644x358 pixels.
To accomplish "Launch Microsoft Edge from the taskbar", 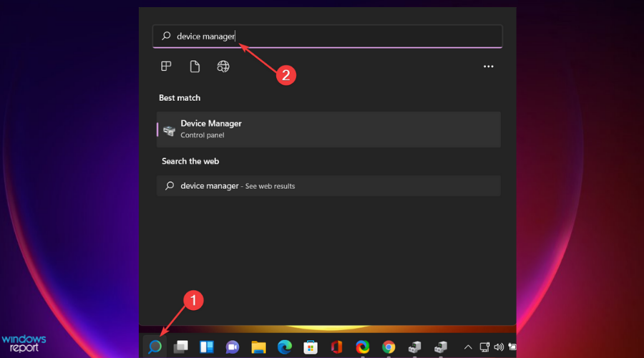I will (x=284, y=347).
